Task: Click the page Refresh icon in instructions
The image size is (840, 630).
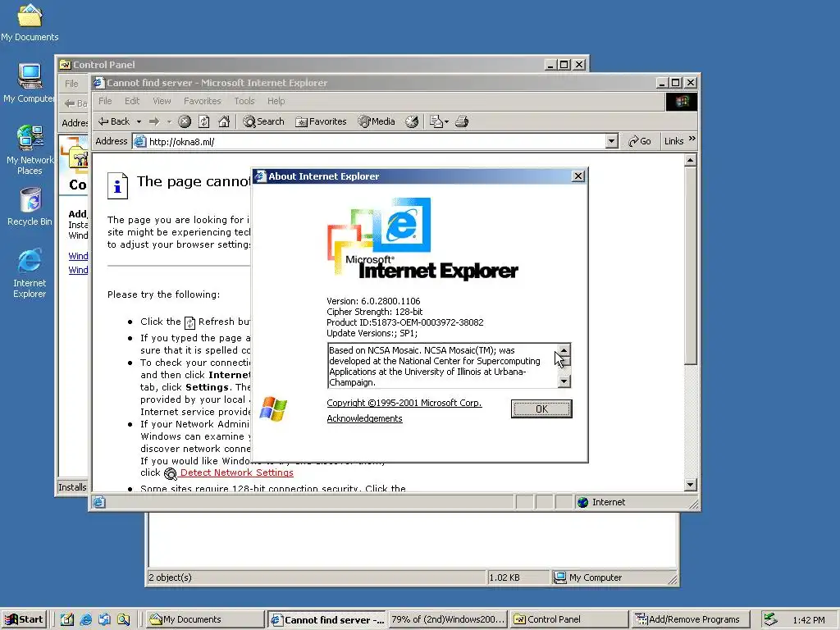Action: point(189,322)
